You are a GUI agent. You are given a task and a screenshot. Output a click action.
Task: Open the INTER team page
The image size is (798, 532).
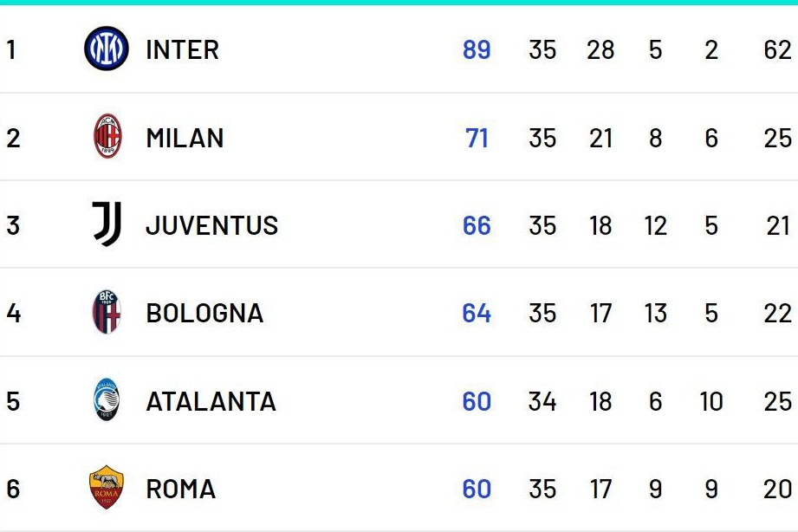[182, 50]
